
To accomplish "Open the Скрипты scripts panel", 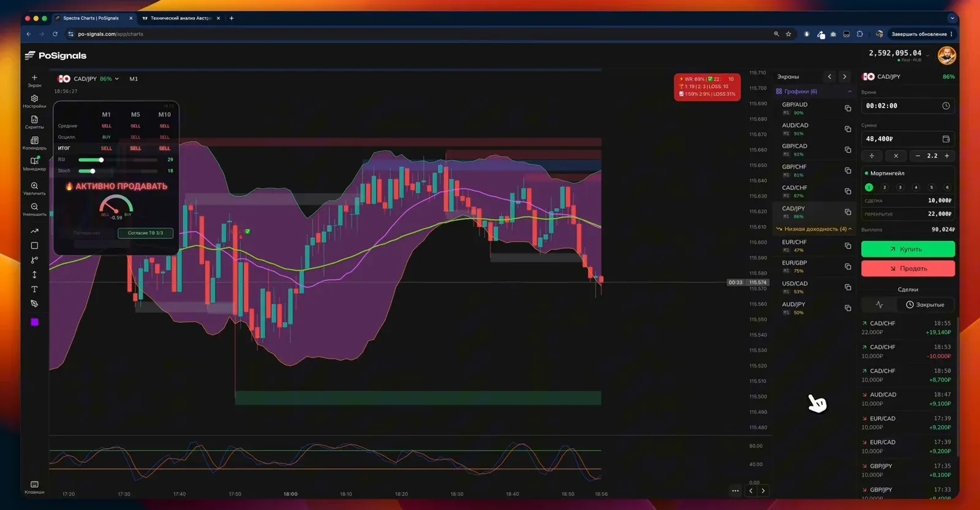I will pyautogui.click(x=34, y=120).
